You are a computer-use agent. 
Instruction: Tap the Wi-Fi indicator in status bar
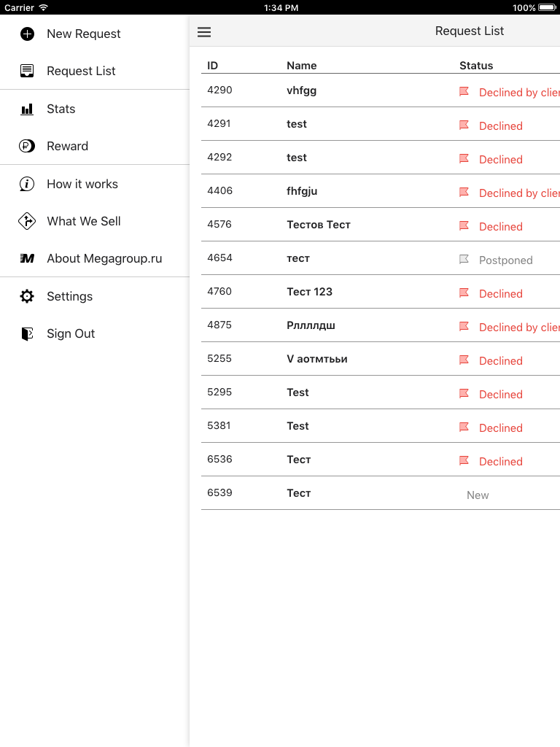pyautogui.click(x=43, y=7)
